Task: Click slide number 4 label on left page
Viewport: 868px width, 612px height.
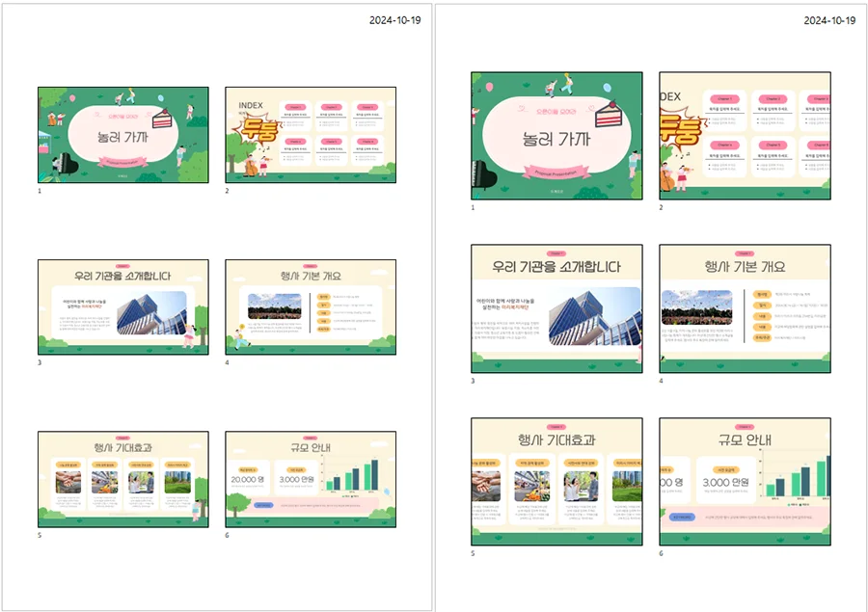Action: click(x=227, y=362)
